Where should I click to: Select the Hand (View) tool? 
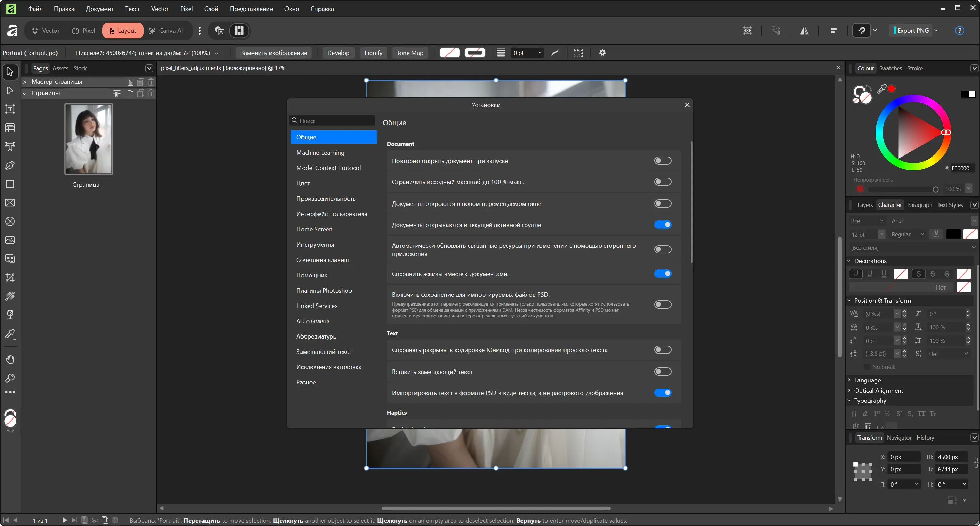(x=10, y=359)
